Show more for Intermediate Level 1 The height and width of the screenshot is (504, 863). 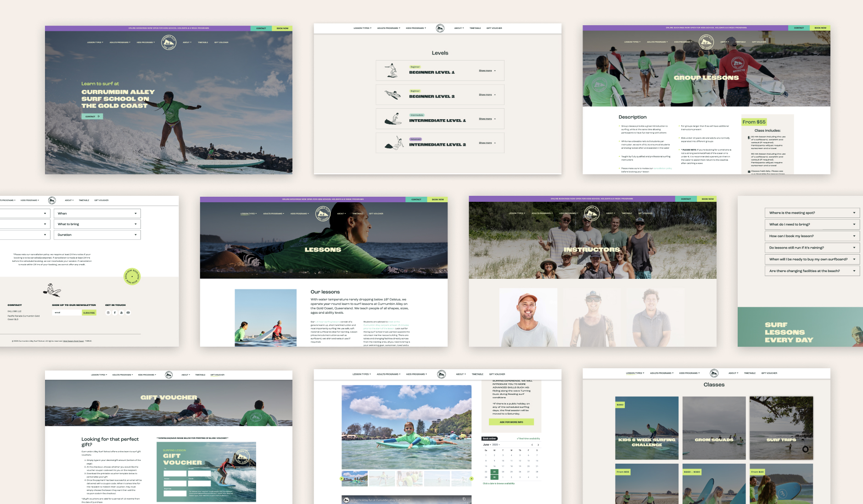(x=487, y=119)
